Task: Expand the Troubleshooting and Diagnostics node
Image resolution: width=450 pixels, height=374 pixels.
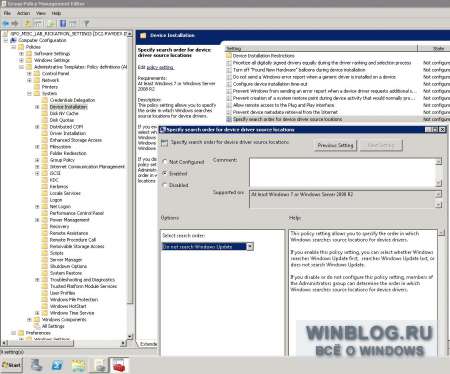Action: coord(37,280)
